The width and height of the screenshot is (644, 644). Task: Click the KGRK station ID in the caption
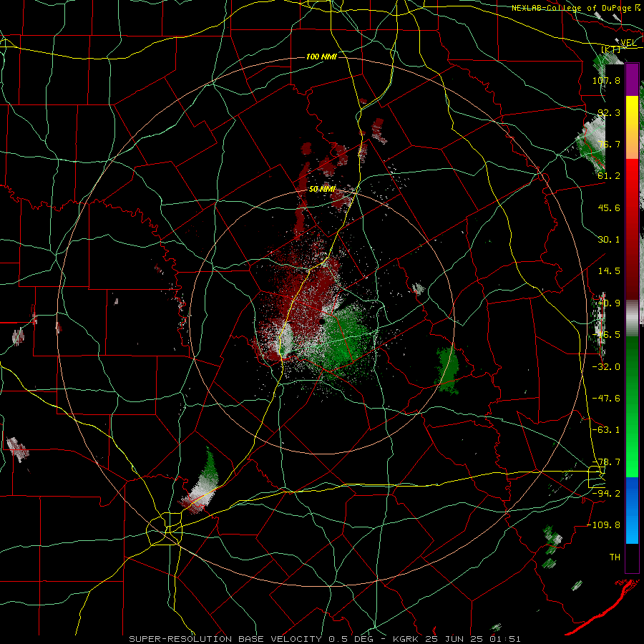point(406,639)
